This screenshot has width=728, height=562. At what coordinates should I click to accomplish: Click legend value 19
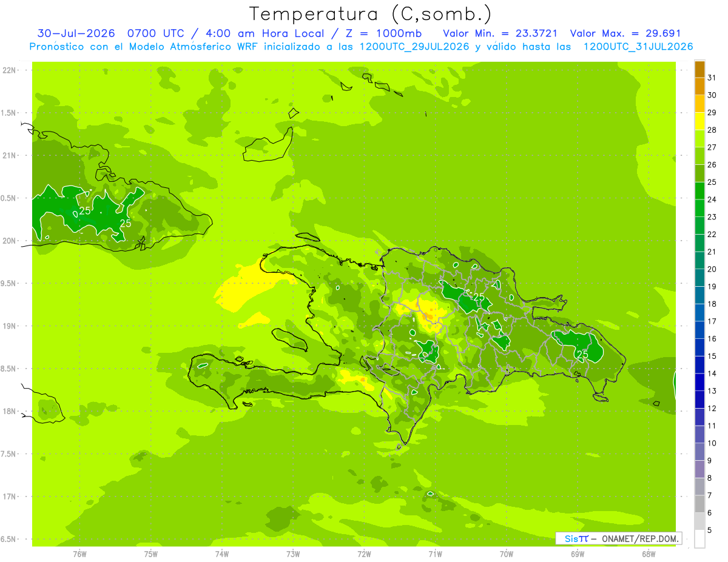712,287
